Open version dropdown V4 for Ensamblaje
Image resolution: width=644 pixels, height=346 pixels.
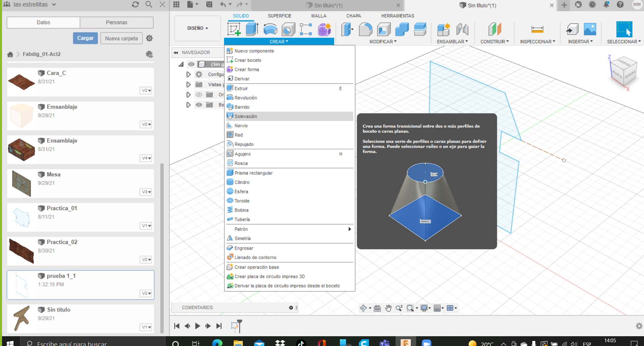146,158
